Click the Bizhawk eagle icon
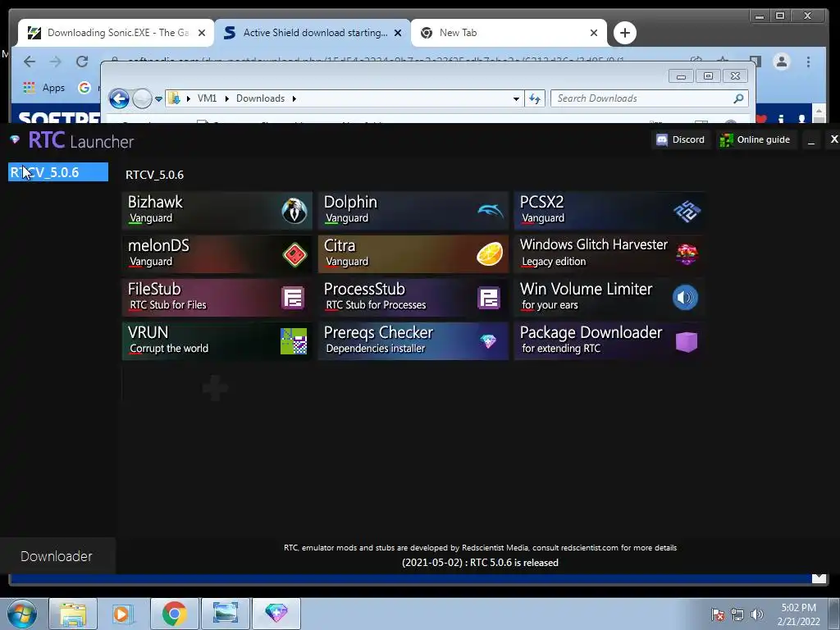 tap(294, 210)
